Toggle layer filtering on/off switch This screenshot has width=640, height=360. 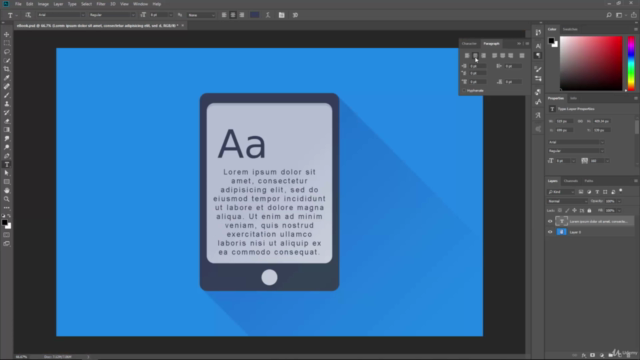pos(621,191)
